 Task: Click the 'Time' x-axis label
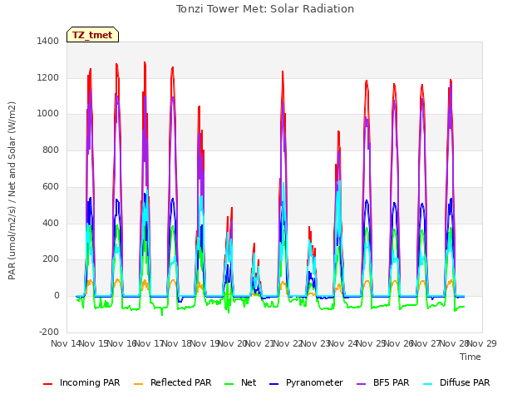coord(470,357)
